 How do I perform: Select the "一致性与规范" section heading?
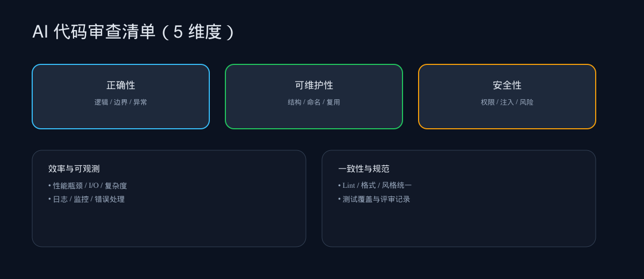coord(364,169)
